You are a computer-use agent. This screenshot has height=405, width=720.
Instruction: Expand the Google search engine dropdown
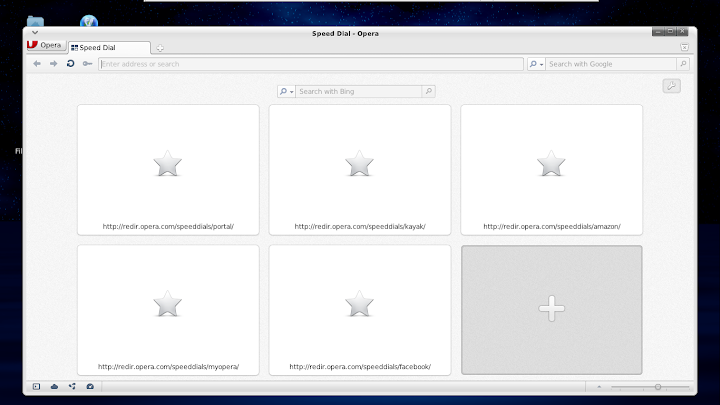point(536,64)
